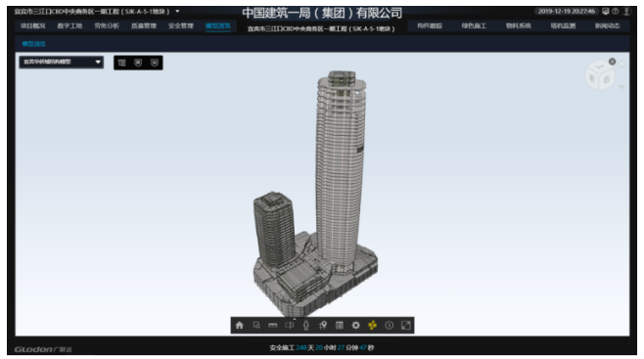644x359 pixels.
Task: Open 数字工地 tab
Action: 69,25
